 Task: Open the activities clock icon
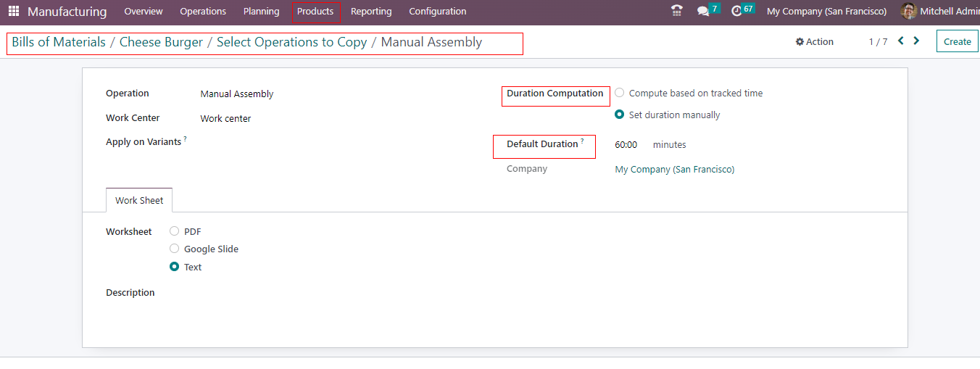click(x=737, y=11)
